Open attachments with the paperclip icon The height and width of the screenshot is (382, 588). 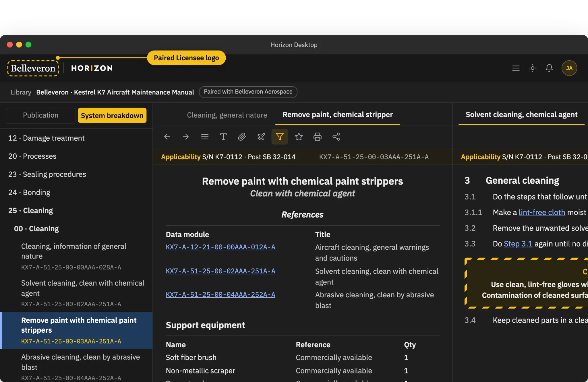coord(242,137)
